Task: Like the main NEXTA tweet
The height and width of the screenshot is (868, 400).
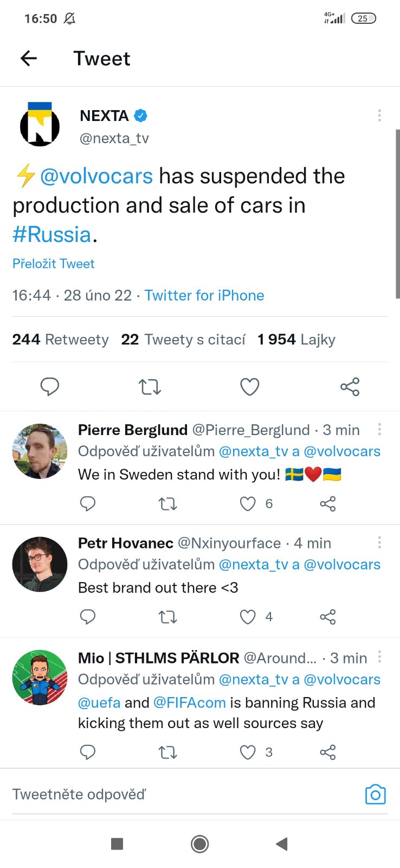Action: [x=249, y=387]
